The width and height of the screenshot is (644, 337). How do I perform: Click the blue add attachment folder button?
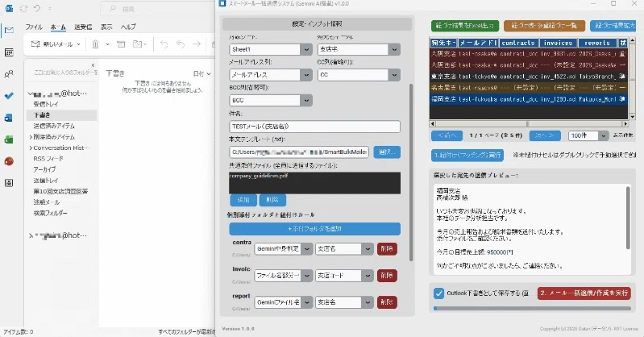314,229
